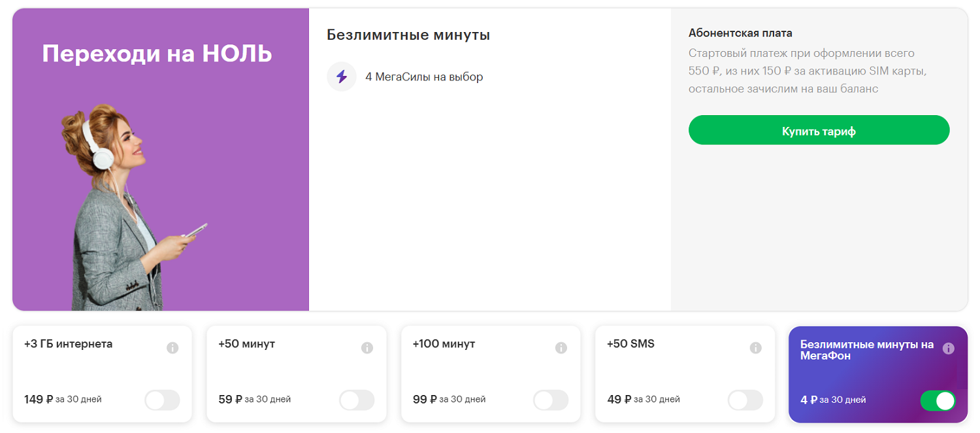The image size is (980, 433).
Task: Open info icon for +3 ГБ интернета
Action: 172,348
